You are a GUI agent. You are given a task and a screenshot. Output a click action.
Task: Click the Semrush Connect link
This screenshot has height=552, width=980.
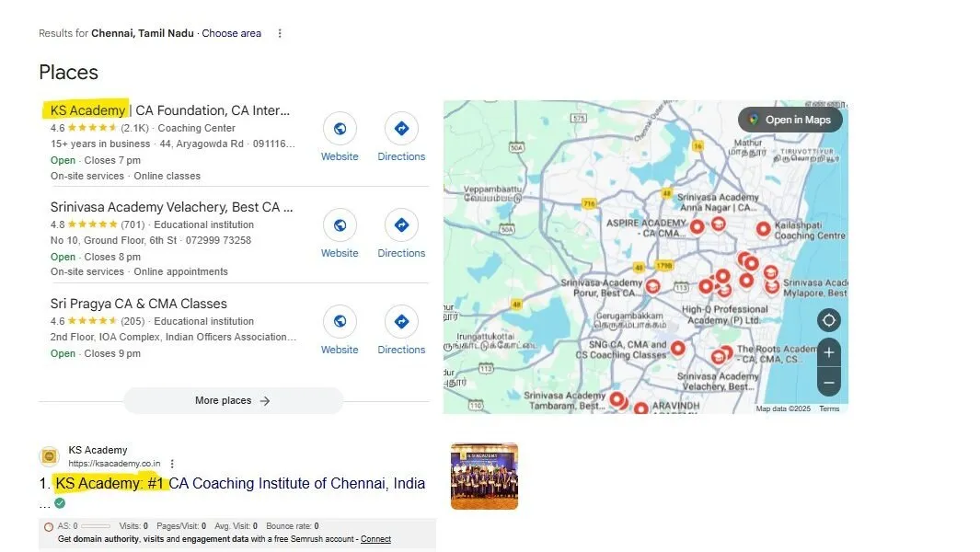click(375, 539)
